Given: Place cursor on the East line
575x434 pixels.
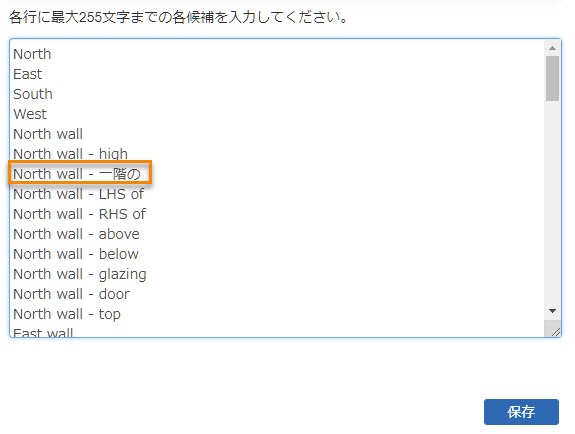Looking at the screenshot, I should [x=28, y=74].
